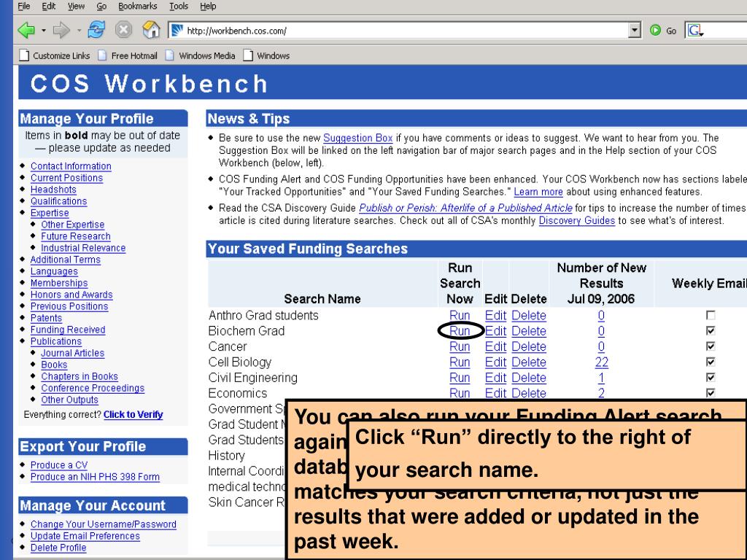747x560 pixels.
Task: Click Produce an NIH PHS 398 Form
Action: point(95,477)
